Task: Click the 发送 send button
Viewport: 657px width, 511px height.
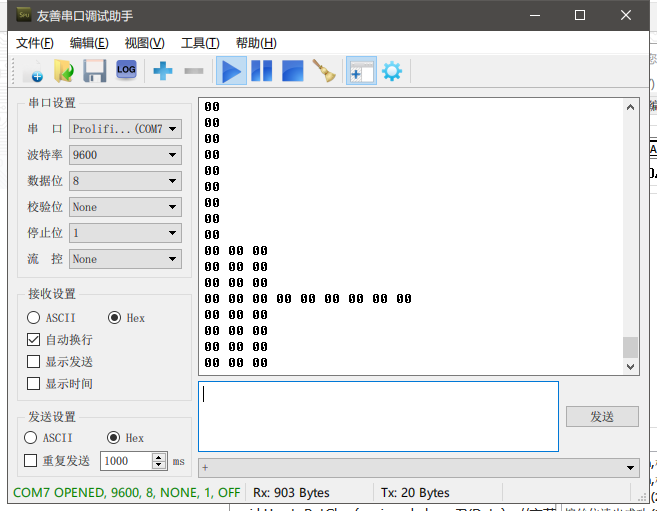Action: click(602, 416)
